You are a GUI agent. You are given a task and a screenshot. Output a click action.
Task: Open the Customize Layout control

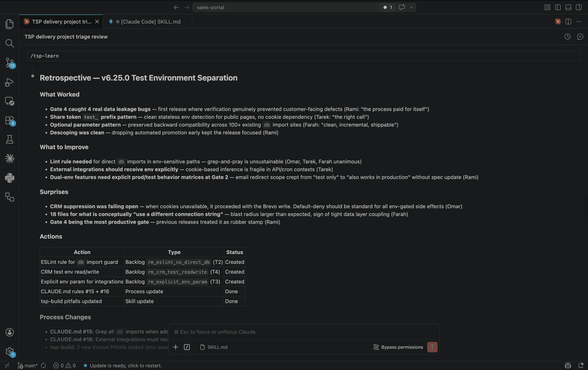point(547,7)
